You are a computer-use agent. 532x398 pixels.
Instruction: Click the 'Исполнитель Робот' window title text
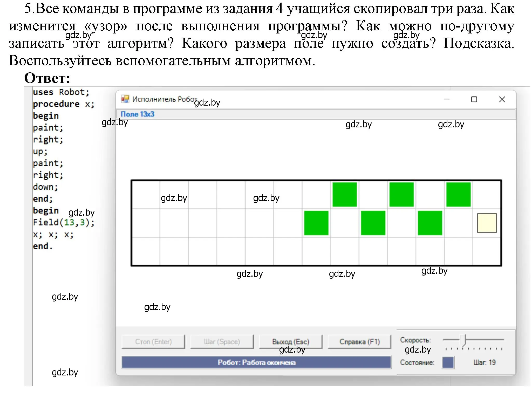pos(165,99)
